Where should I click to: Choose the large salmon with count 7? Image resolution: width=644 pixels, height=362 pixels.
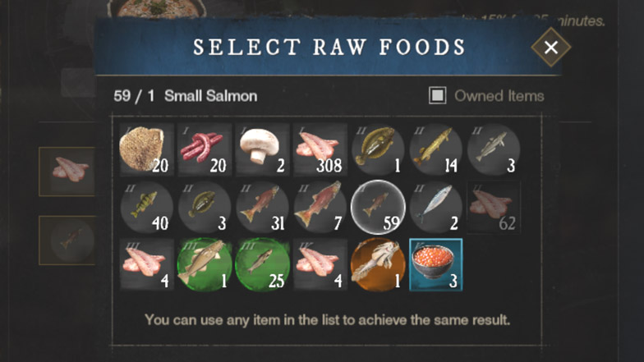click(x=320, y=207)
